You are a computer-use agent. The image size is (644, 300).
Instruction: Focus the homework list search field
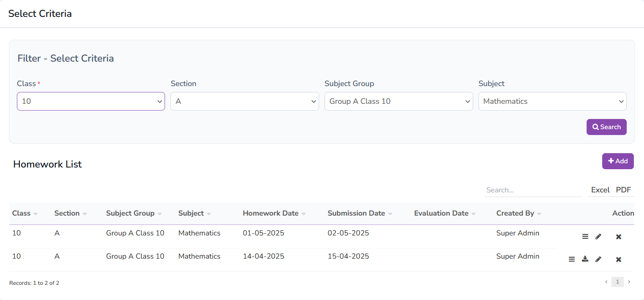(533, 190)
